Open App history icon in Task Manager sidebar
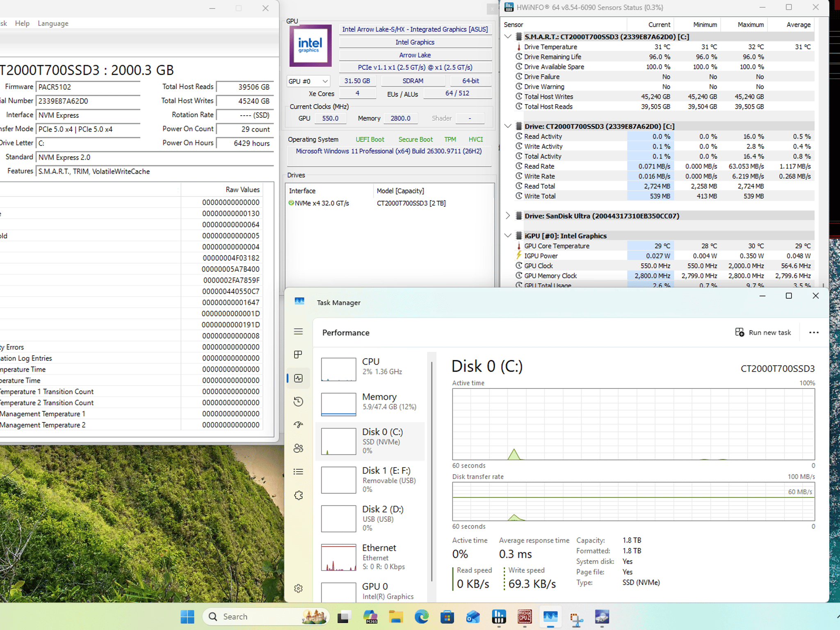The height and width of the screenshot is (630, 840). tap(298, 402)
